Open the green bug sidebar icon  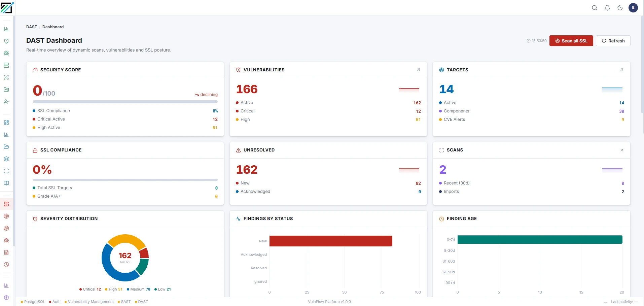(x=6, y=53)
